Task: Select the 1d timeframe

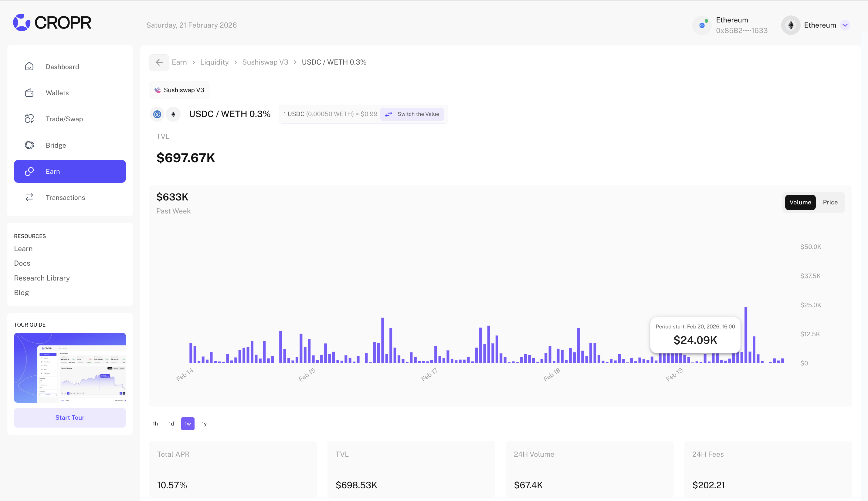Action: coord(171,424)
